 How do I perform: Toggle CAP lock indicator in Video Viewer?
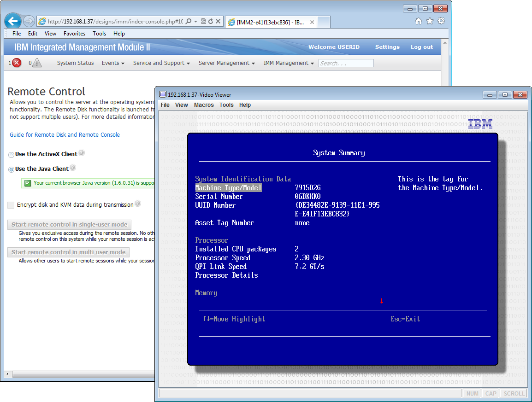coord(490,394)
